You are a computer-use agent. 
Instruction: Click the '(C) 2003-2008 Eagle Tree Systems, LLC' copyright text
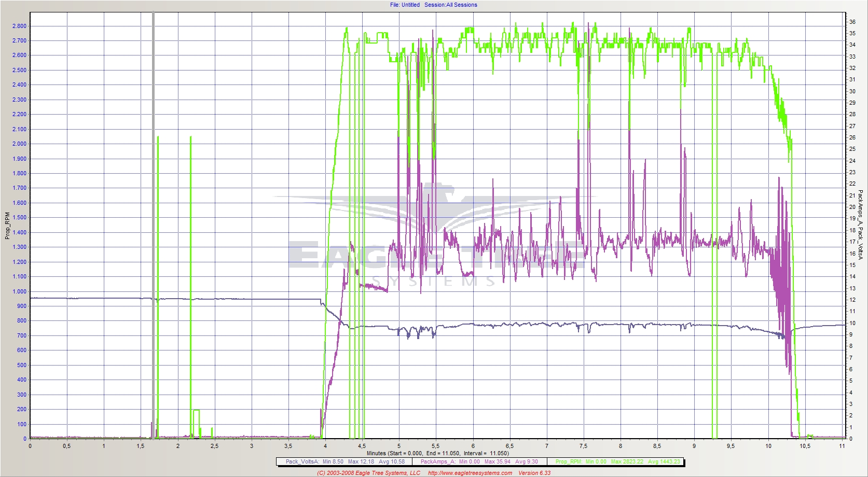[x=369, y=473]
